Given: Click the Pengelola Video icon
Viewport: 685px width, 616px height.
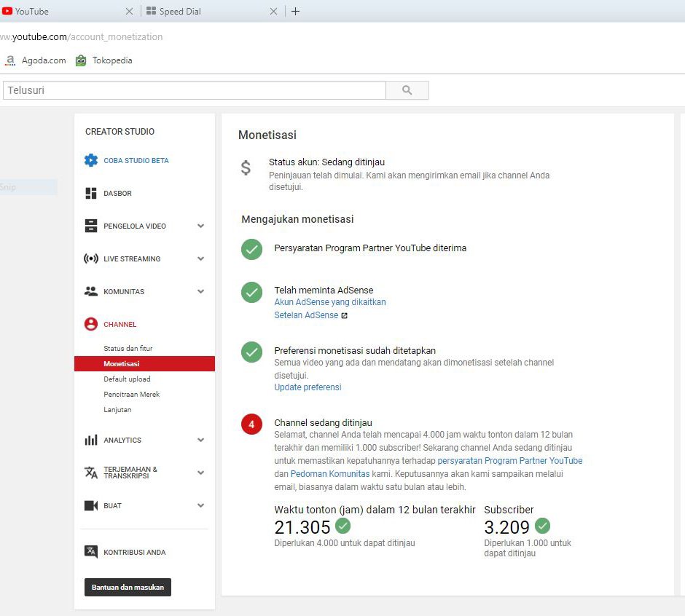Looking at the screenshot, I should coord(91,226).
